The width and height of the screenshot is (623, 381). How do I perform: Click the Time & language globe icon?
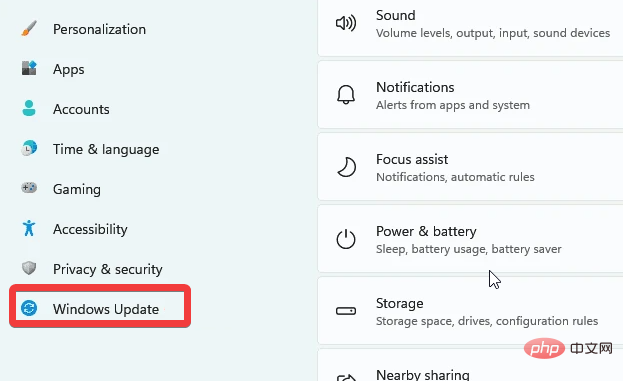coord(29,148)
